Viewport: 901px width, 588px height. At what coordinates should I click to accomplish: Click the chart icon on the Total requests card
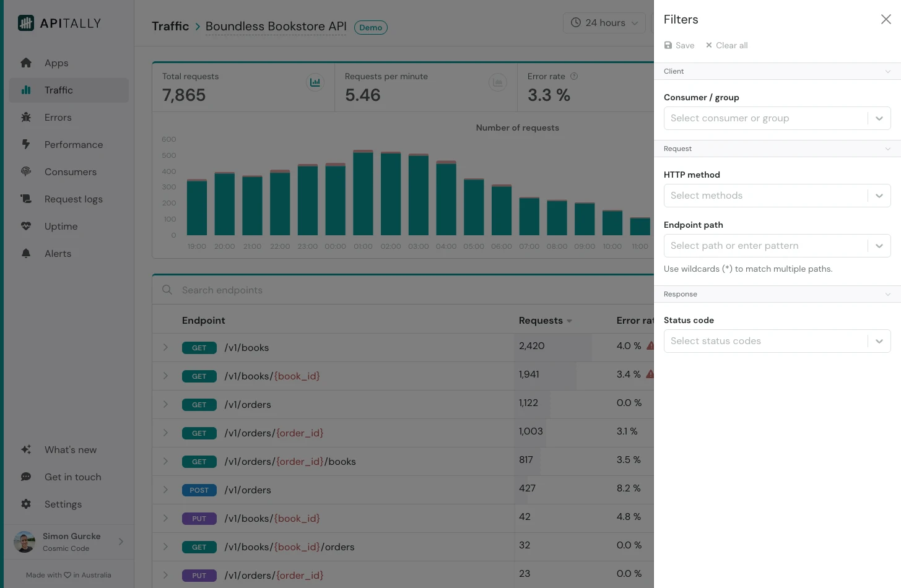click(315, 82)
